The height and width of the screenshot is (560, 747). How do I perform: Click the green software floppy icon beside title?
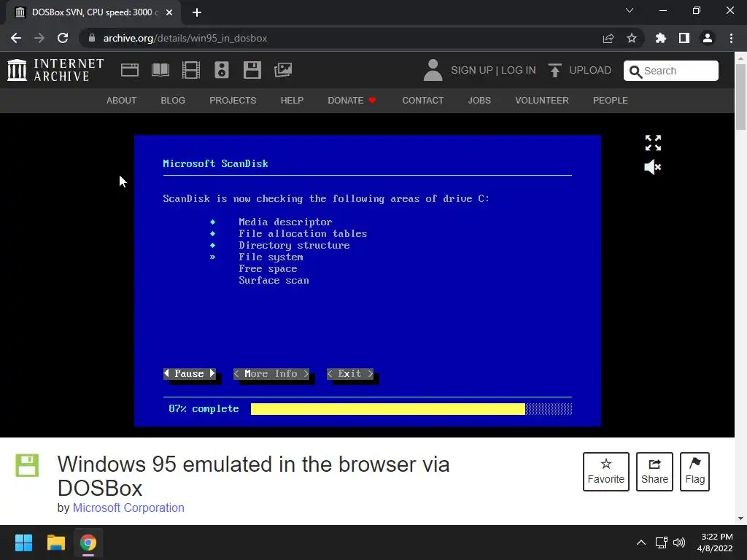pos(27,465)
